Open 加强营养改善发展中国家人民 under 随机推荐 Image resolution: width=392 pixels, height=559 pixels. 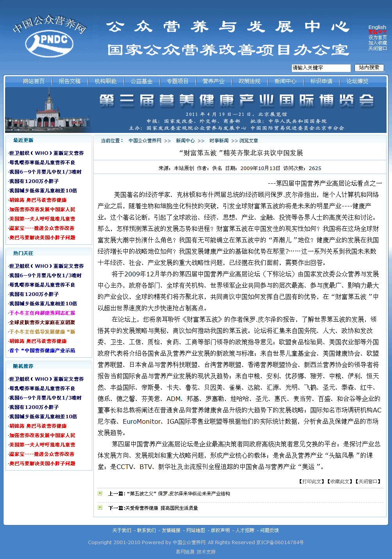[42, 435]
